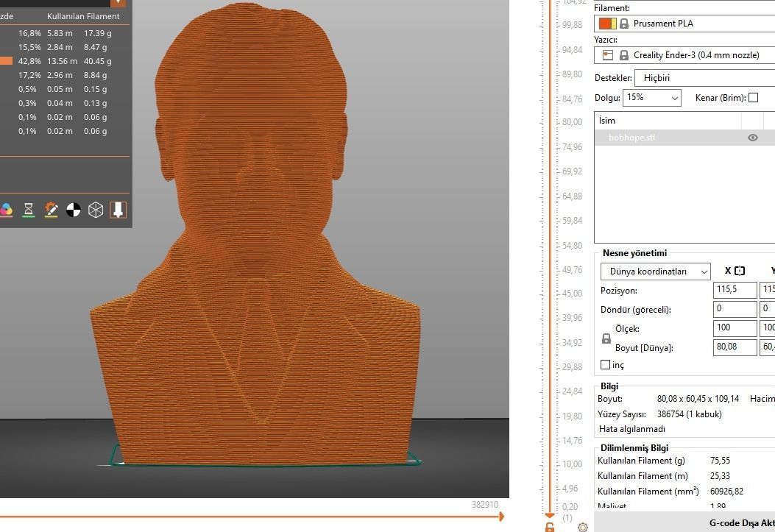
Task: Click the Kullanılan Filament legend header
Action: tap(83, 16)
